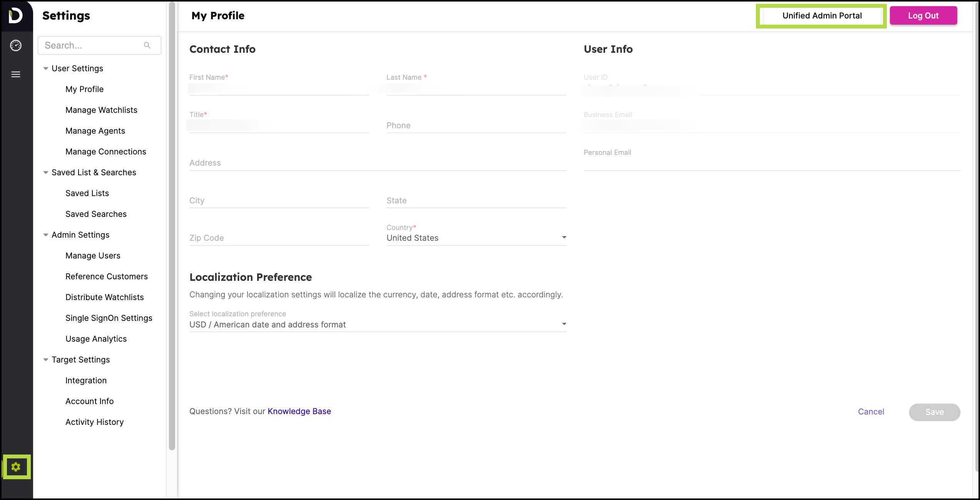This screenshot has width=980, height=500.
Task: Click the Log Out button
Action: coord(923,16)
